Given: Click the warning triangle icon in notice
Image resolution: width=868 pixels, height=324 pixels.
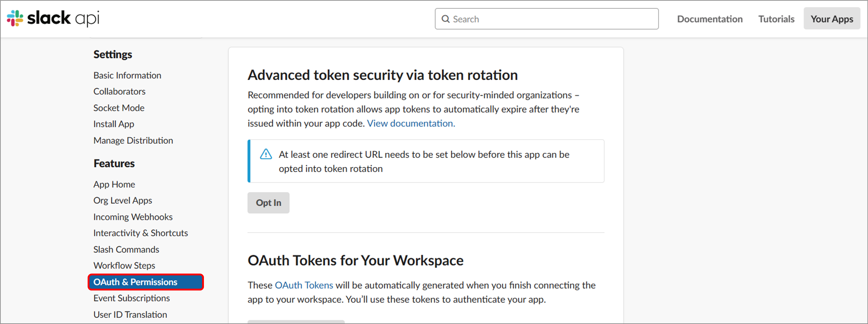Looking at the screenshot, I should [266, 154].
